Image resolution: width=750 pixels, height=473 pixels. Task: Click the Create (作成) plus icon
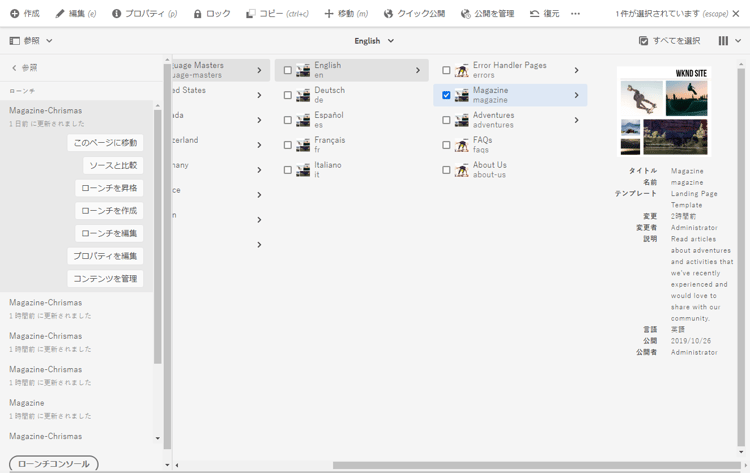(15, 14)
